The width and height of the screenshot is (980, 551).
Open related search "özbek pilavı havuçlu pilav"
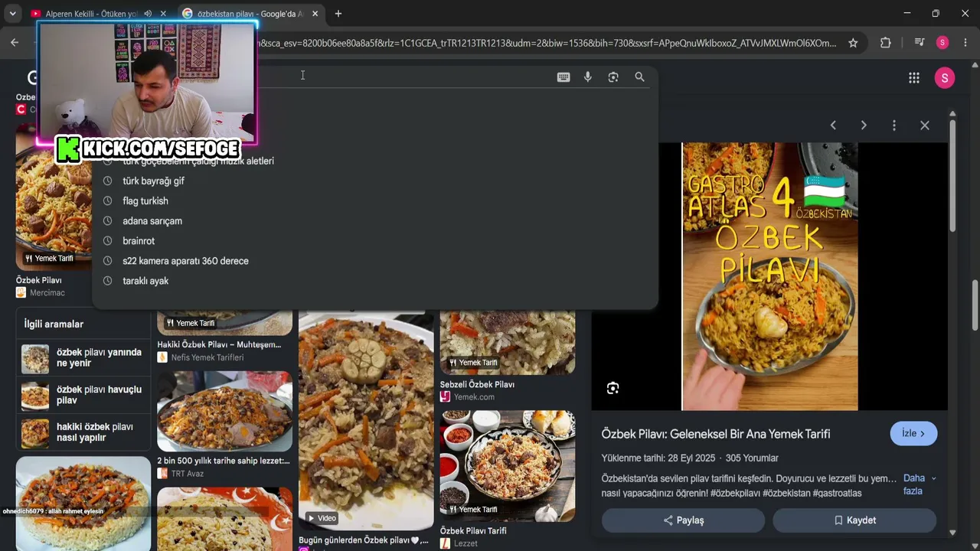(83, 395)
